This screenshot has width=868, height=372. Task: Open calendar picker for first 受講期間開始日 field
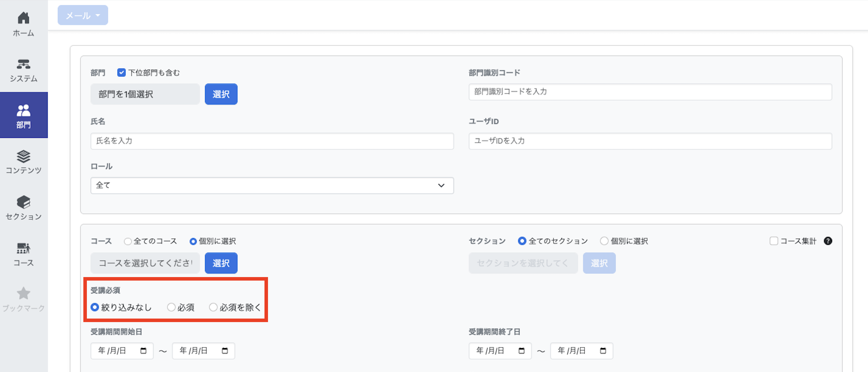tap(143, 351)
